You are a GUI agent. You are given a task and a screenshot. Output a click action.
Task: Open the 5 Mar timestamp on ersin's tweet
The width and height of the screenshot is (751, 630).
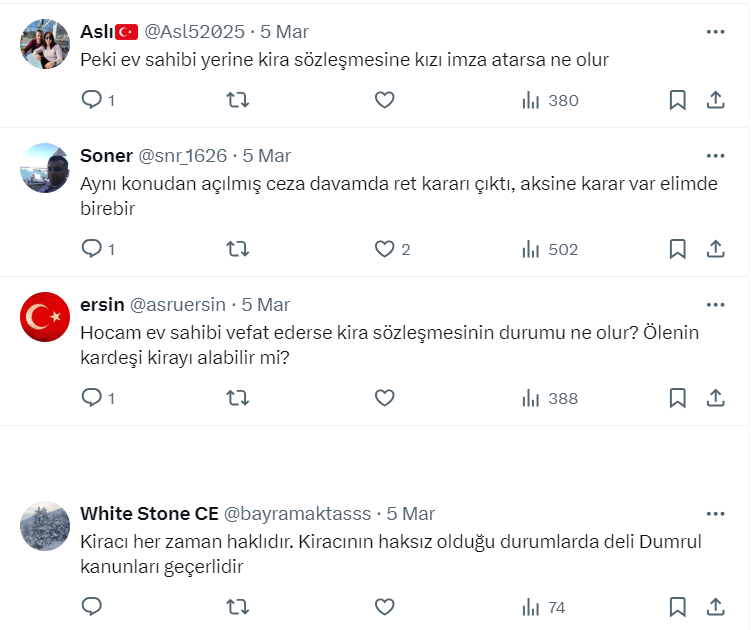coord(266,305)
